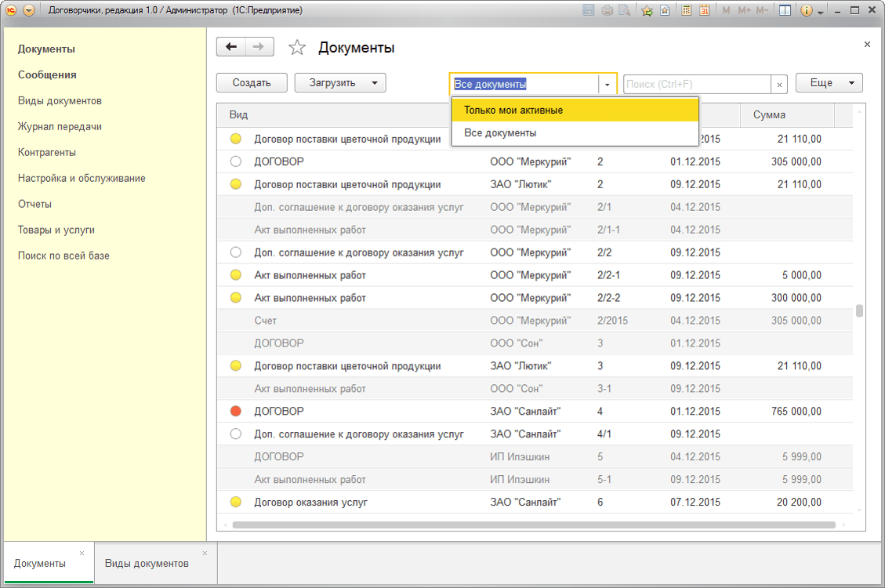Image resolution: width=885 pixels, height=588 pixels.
Task: Open the Еще dropdown menu
Action: pos(829,83)
